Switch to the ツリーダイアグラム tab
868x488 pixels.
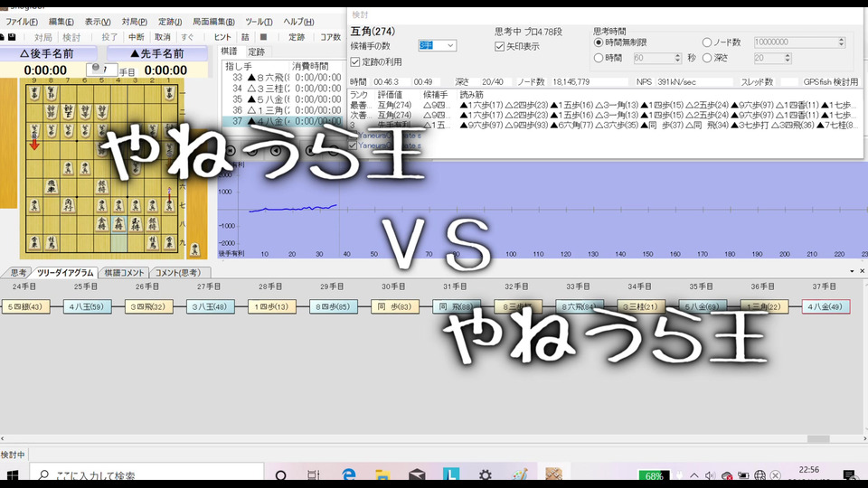65,273
